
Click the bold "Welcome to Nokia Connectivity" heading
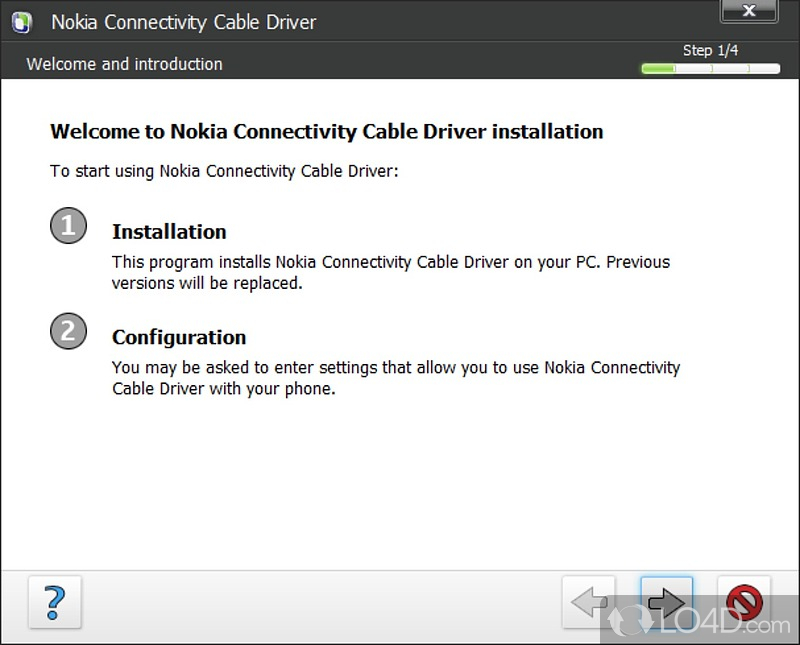326,131
